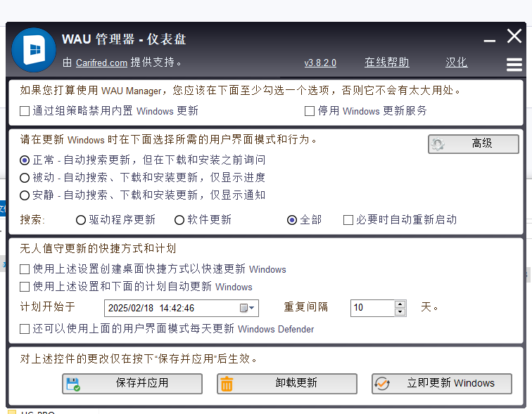Click 立即更新 Windows button
Screen dimensions: 532x414
pyautogui.click(x=442, y=384)
